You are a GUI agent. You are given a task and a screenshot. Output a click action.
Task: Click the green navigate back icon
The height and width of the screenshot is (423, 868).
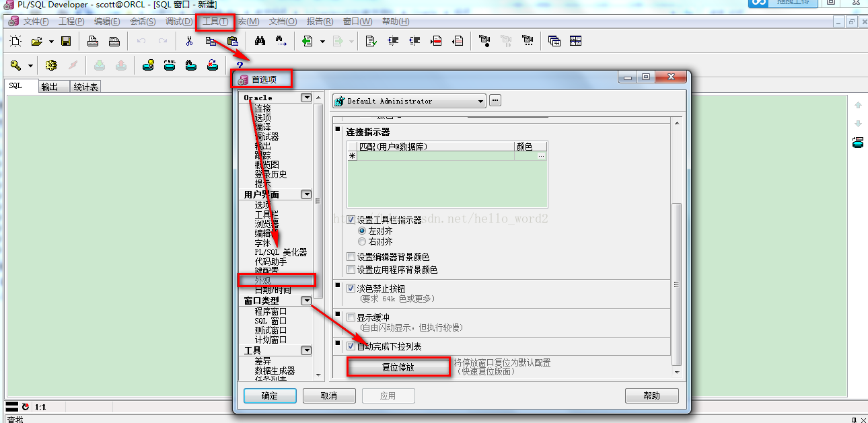tap(308, 41)
